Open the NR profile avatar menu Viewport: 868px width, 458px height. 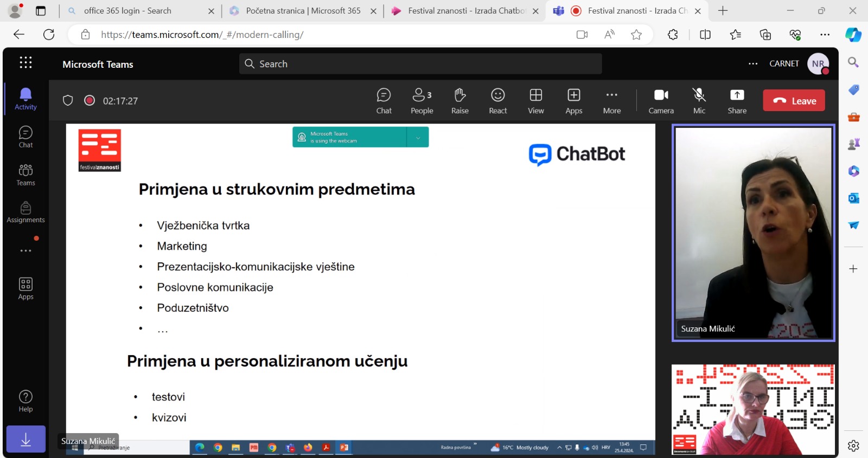click(818, 63)
